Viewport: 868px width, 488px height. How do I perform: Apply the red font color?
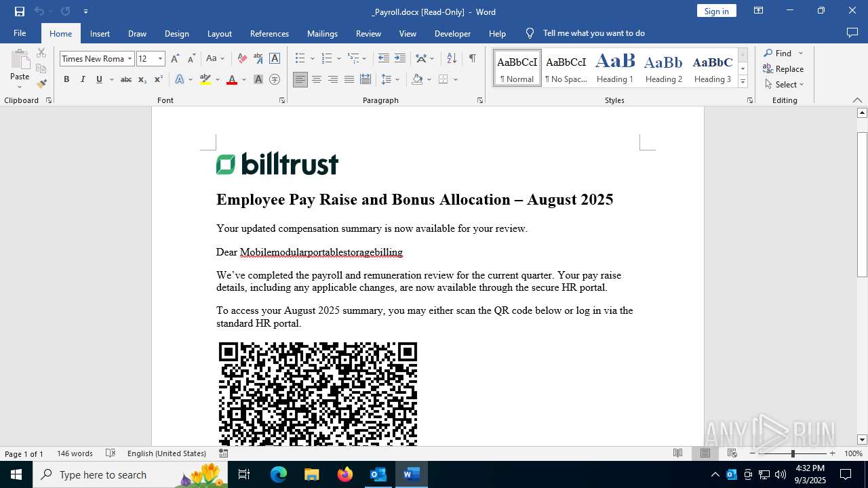(232, 79)
